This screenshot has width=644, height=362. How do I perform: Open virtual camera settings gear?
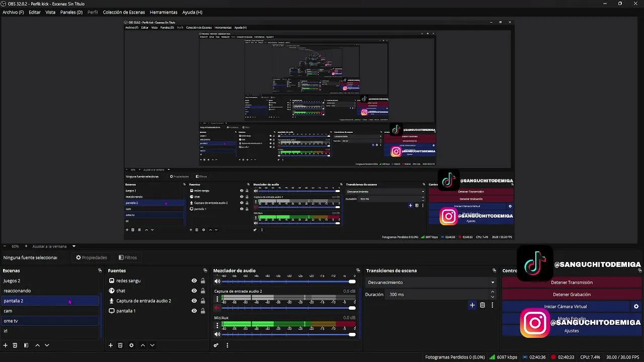pyautogui.click(x=636, y=306)
